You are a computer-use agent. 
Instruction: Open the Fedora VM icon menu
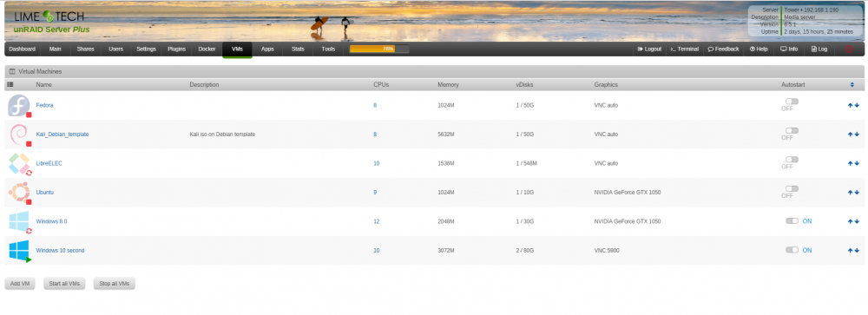click(19, 105)
